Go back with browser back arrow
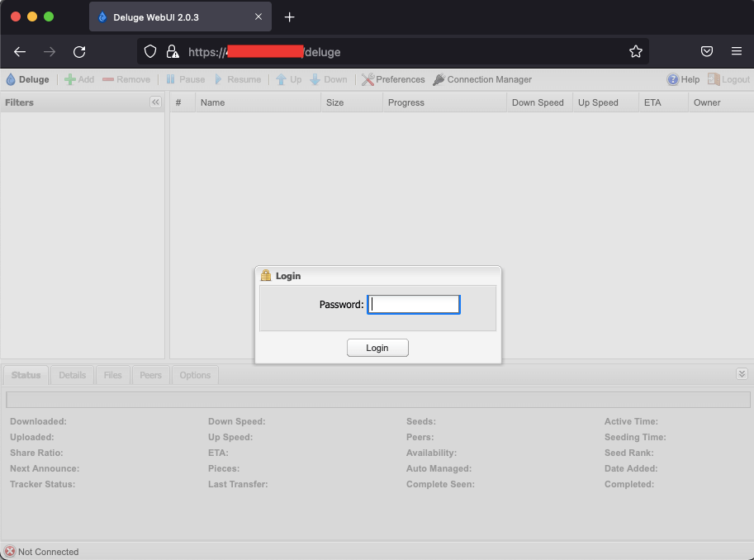 (20, 51)
